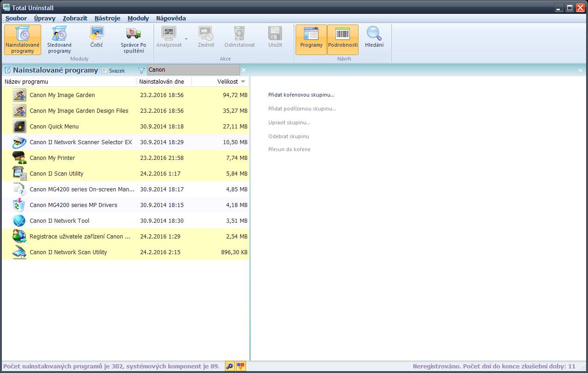Viewport: 588px width, 373px height.
Task: Select Canon Quick Menu program name
Action: [x=54, y=126]
